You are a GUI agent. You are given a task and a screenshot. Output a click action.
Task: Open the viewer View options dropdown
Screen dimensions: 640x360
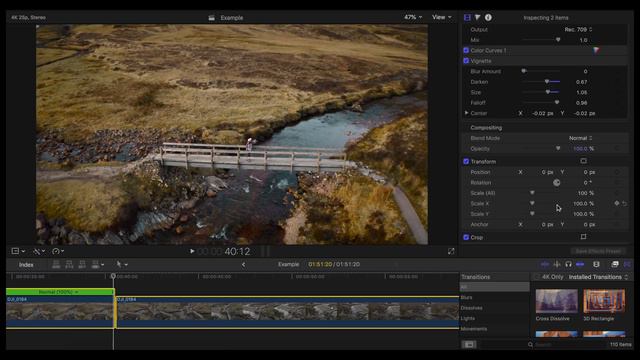point(442,17)
